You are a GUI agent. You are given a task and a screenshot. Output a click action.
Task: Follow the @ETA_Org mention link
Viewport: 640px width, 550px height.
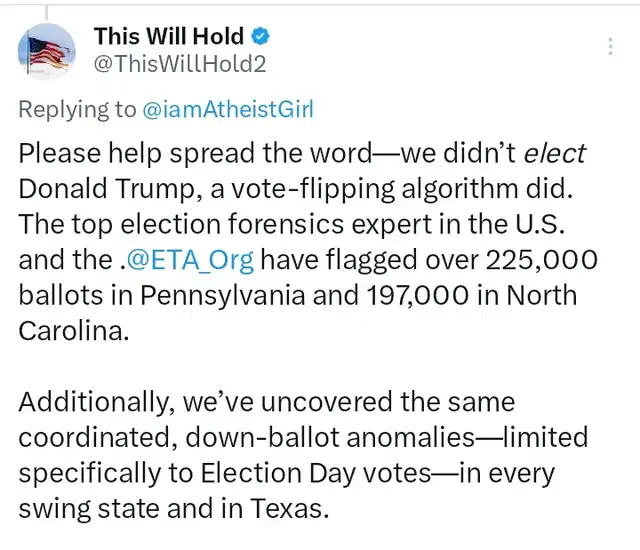pos(190,260)
